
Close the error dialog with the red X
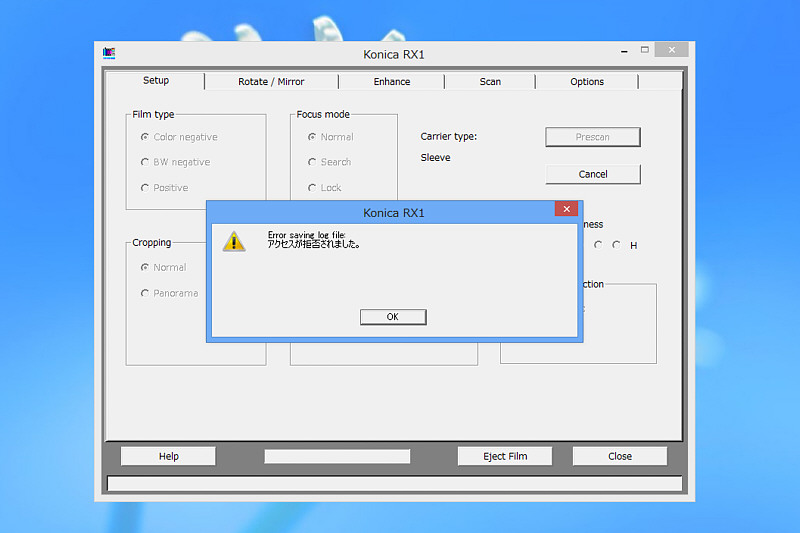(566, 209)
